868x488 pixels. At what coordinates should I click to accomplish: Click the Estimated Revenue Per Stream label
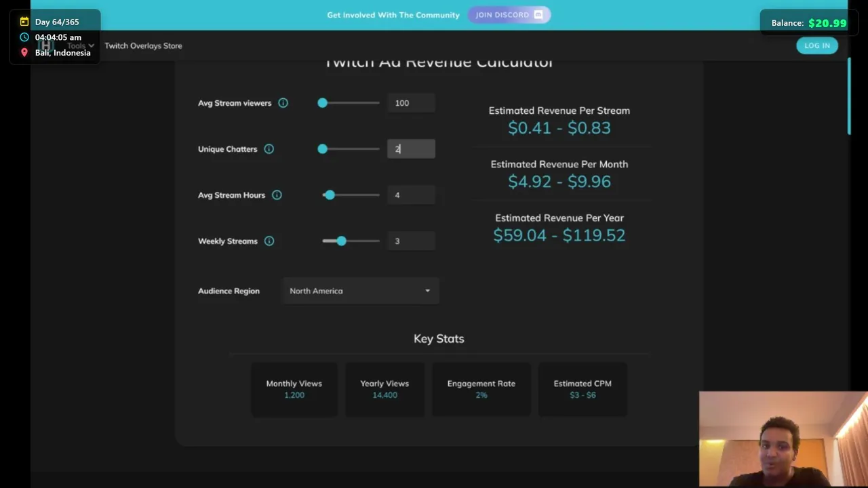pos(559,110)
